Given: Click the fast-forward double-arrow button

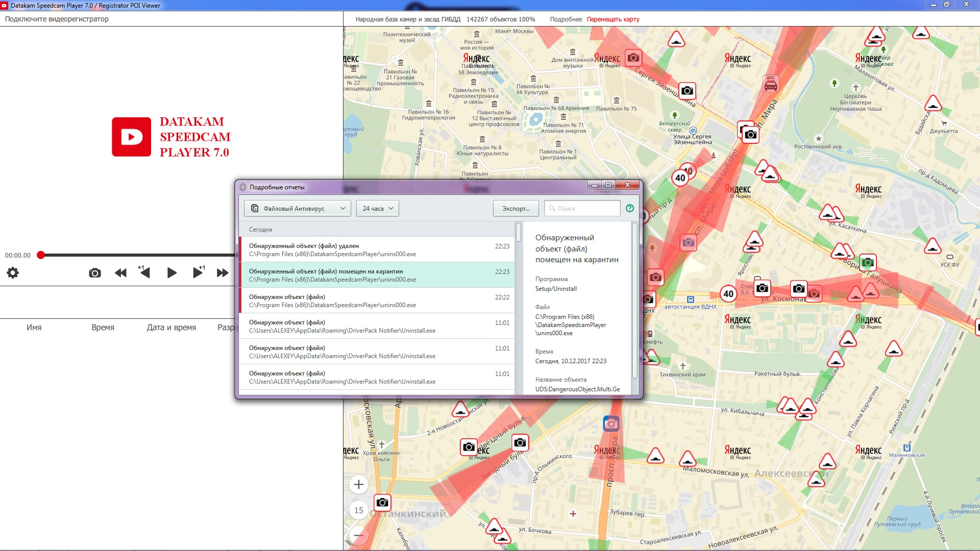Looking at the screenshot, I should (223, 273).
